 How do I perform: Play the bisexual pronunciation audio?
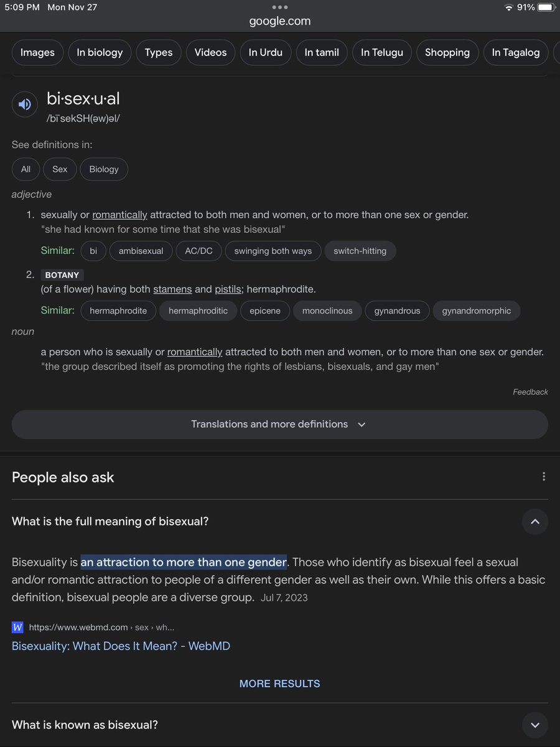coord(25,104)
